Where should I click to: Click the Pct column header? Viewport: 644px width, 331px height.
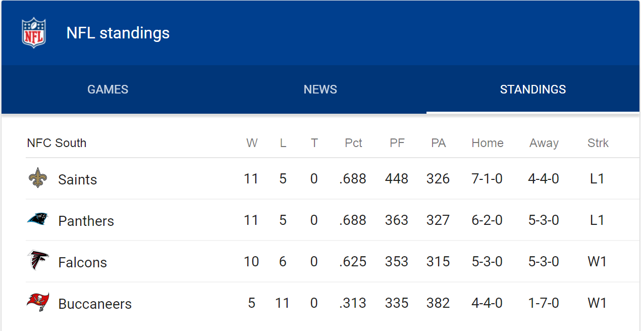tap(353, 143)
